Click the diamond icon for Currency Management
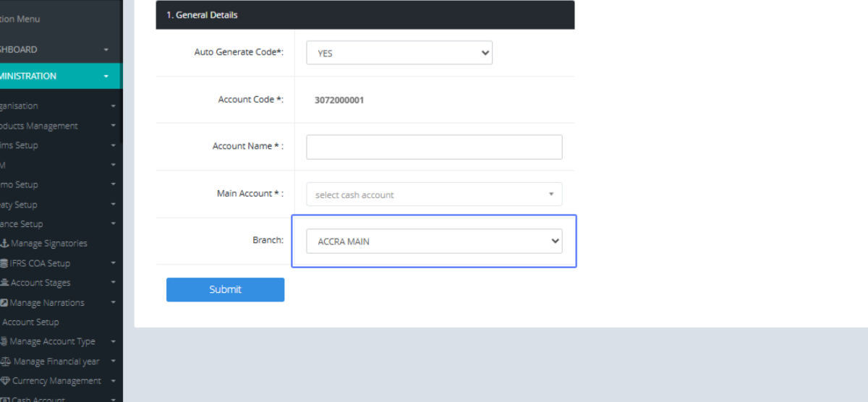This screenshot has height=402, width=868. [6, 381]
